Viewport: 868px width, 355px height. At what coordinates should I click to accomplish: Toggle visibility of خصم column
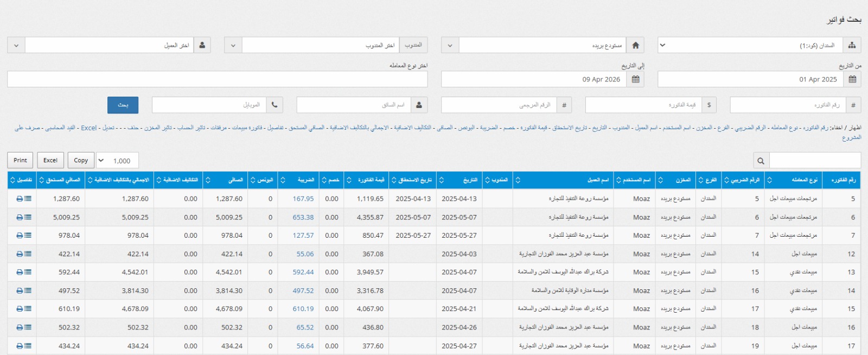509,128
